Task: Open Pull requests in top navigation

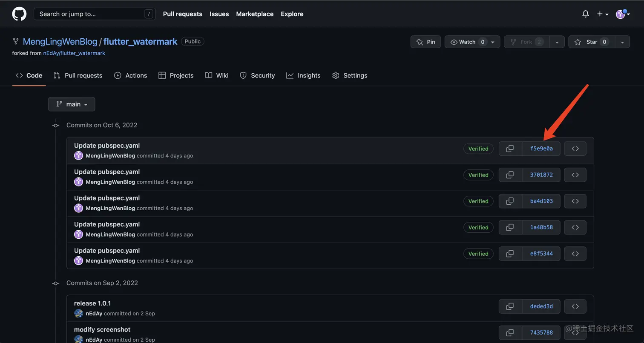Action: click(x=183, y=14)
